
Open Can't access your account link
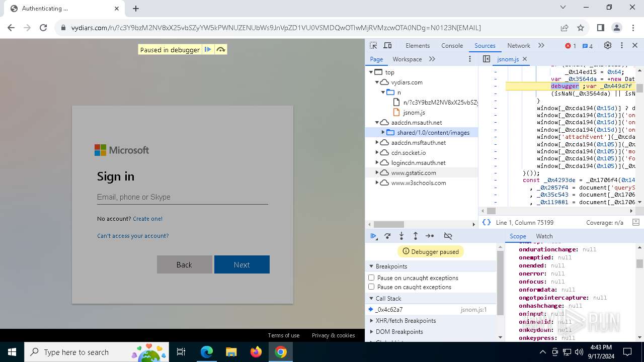pos(133,236)
